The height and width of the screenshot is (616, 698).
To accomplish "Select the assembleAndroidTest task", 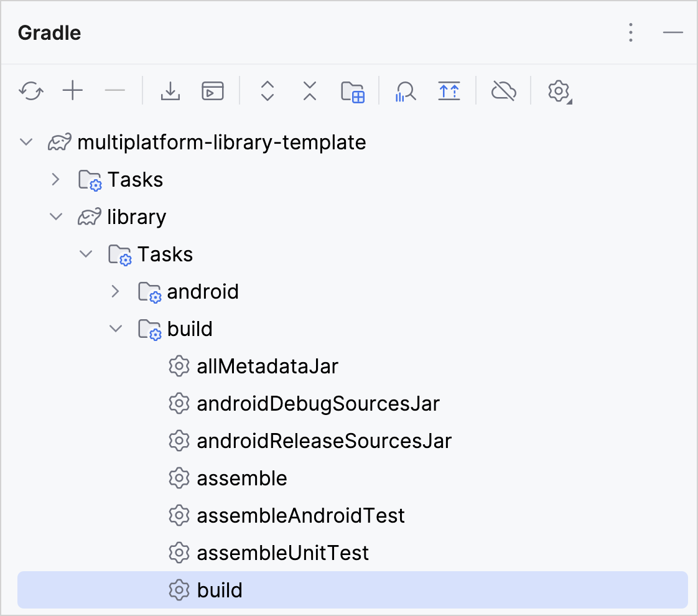I will (x=300, y=515).
